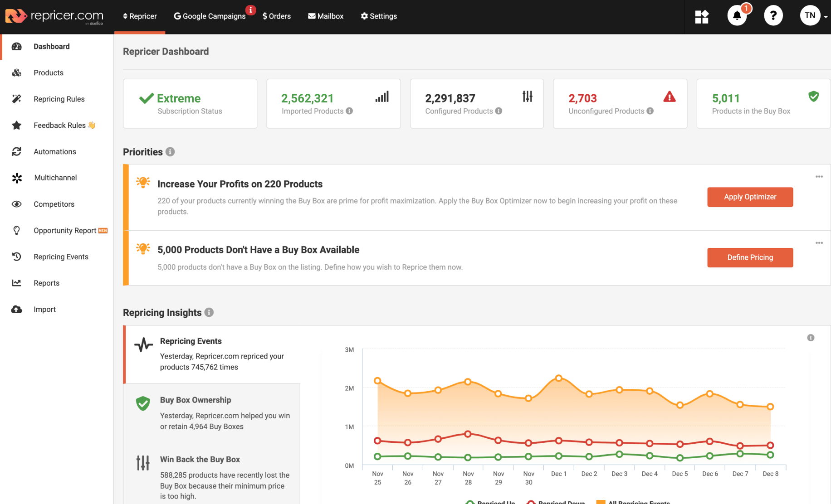Open the Settings top menu
The width and height of the screenshot is (831, 504).
(x=379, y=16)
